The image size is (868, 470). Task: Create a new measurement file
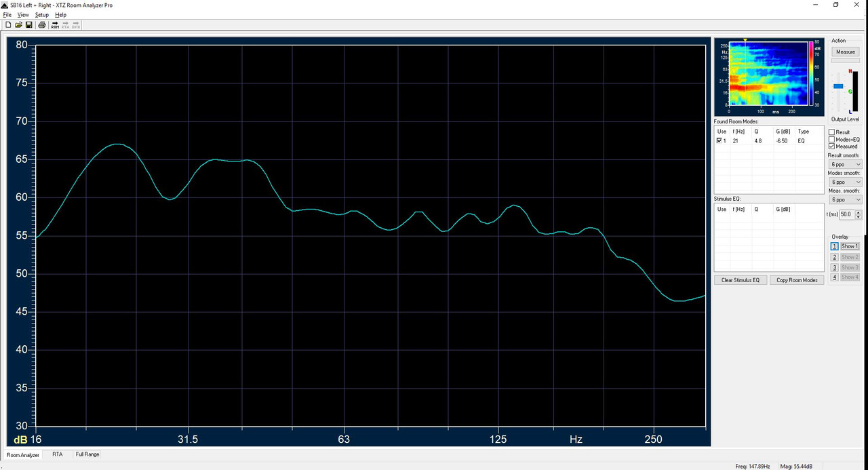8,25
